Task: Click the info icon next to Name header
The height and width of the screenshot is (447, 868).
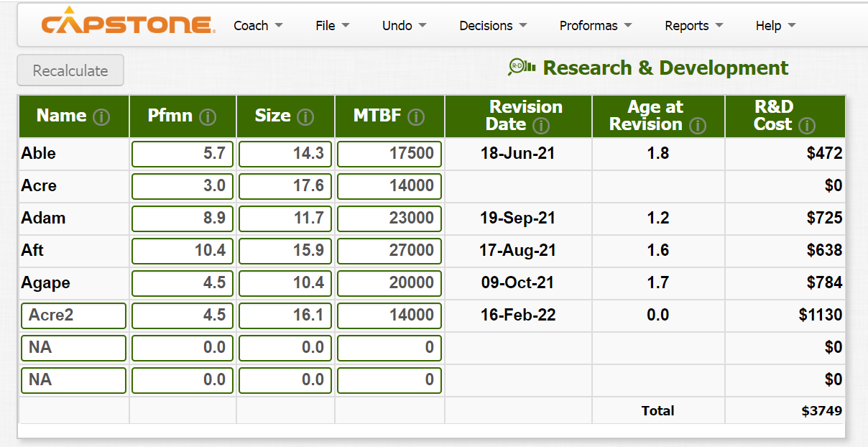Action: coord(102,117)
